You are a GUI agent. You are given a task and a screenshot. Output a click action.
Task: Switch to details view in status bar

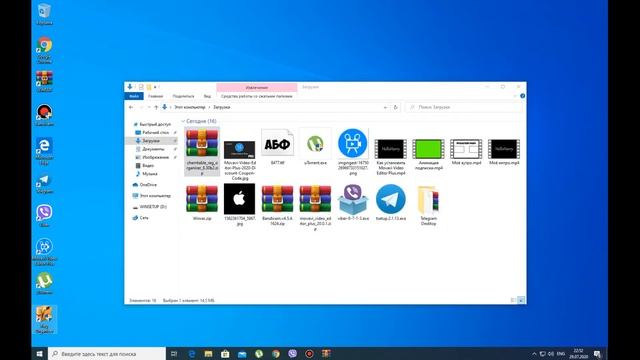click(513, 300)
